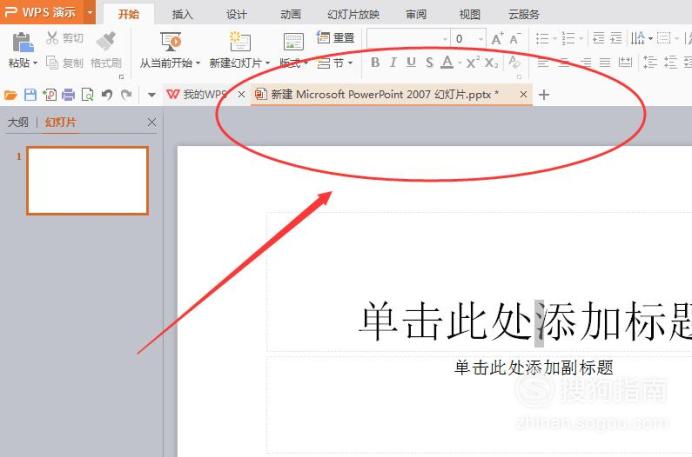The image size is (692, 457).
Task: Switch to the 我的WPS document tab
Action: 198,94
